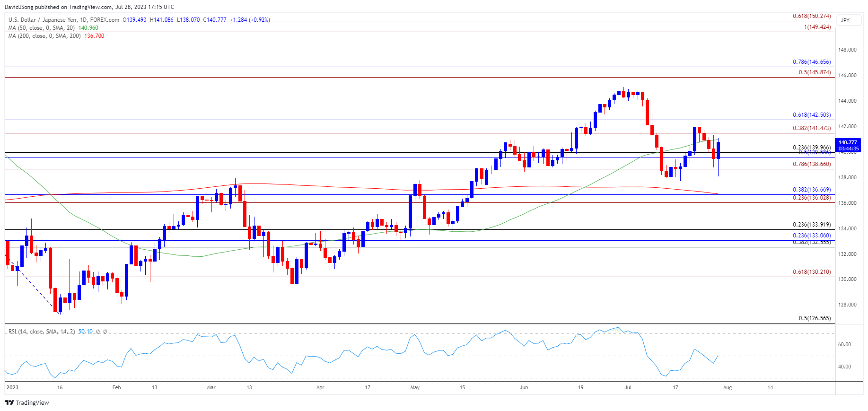Click the TradingView logo at the chart bottom
The width and height of the screenshot is (868, 411).
click(27, 402)
